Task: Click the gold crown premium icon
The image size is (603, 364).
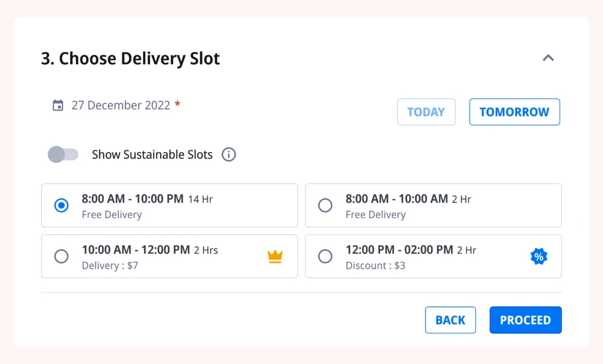Action: [x=275, y=256]
